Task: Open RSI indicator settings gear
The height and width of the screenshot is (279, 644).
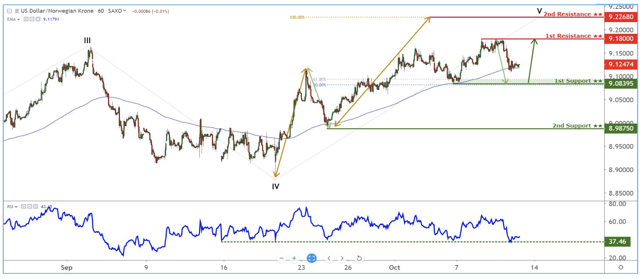Action: pos(29,206)
